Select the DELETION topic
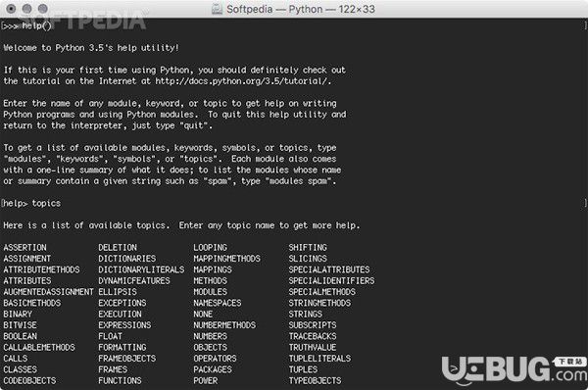This screenshot has height=390, width=588. click(x=118, y=248)
